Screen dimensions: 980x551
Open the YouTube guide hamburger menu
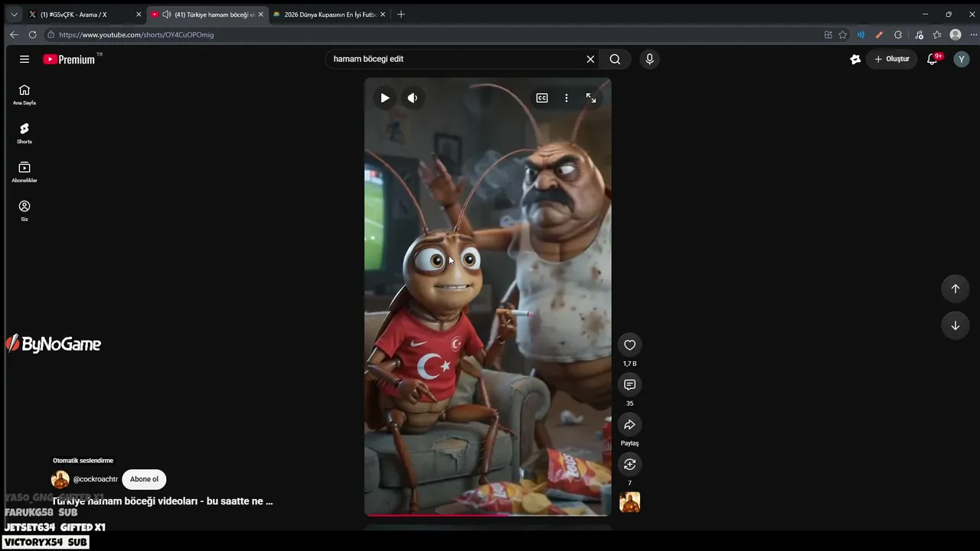(24, 59)
